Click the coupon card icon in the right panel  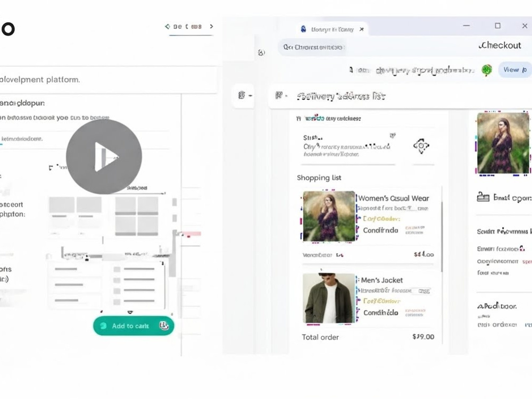click(483, 197)
